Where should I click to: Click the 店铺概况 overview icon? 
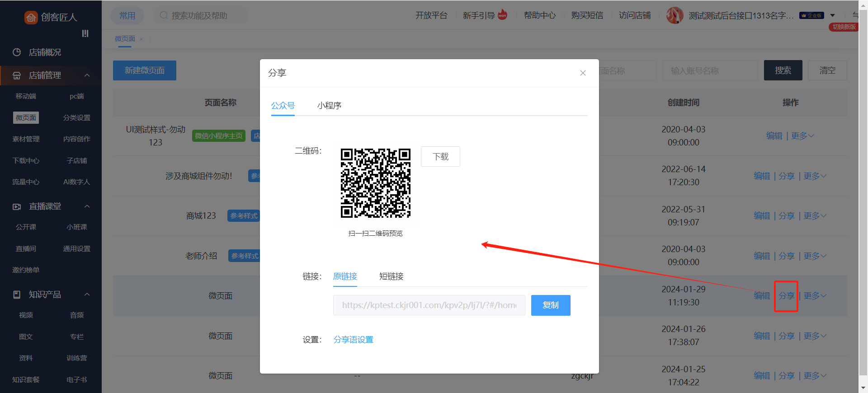(17, 52)
